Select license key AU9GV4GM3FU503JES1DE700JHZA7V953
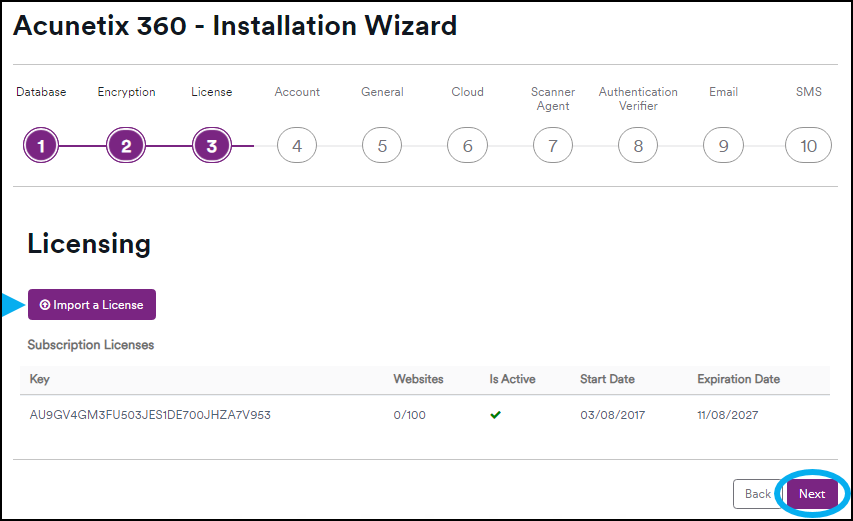 point(150,415)
